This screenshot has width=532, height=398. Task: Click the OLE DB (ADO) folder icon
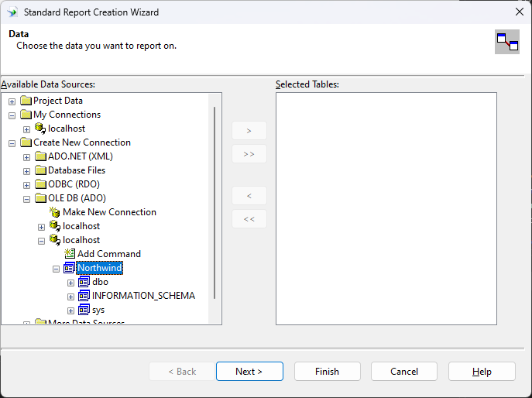click(40, 198)
